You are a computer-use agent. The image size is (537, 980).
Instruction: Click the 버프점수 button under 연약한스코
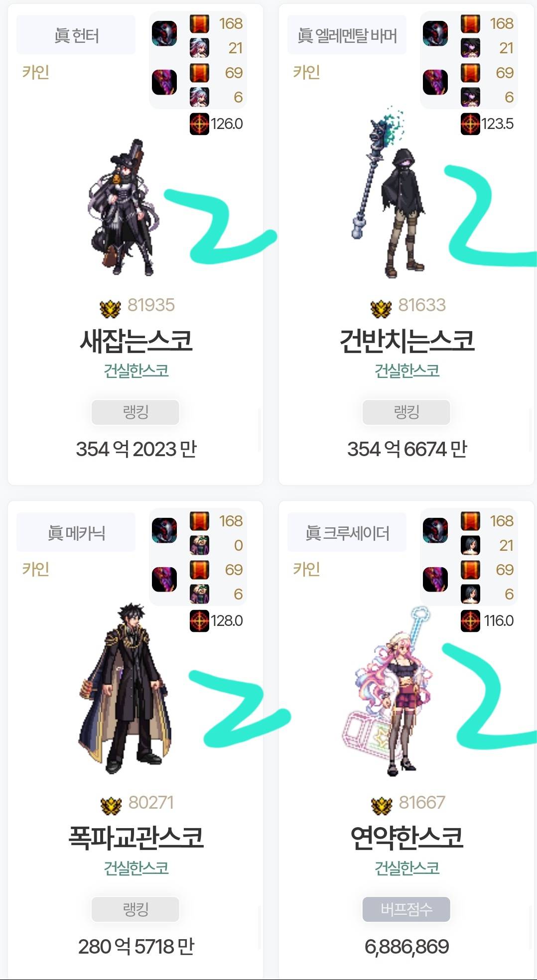[406, 909]
